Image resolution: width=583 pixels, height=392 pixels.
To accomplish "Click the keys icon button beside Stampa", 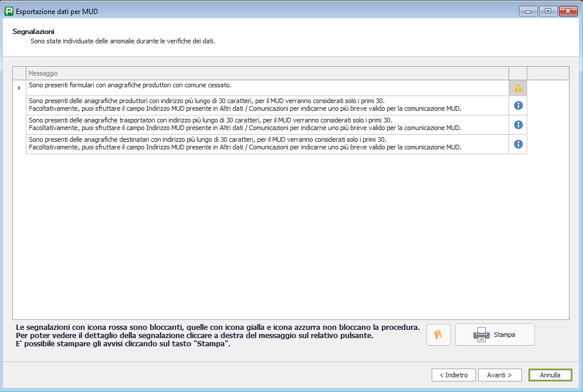I will tap(438, 335).
